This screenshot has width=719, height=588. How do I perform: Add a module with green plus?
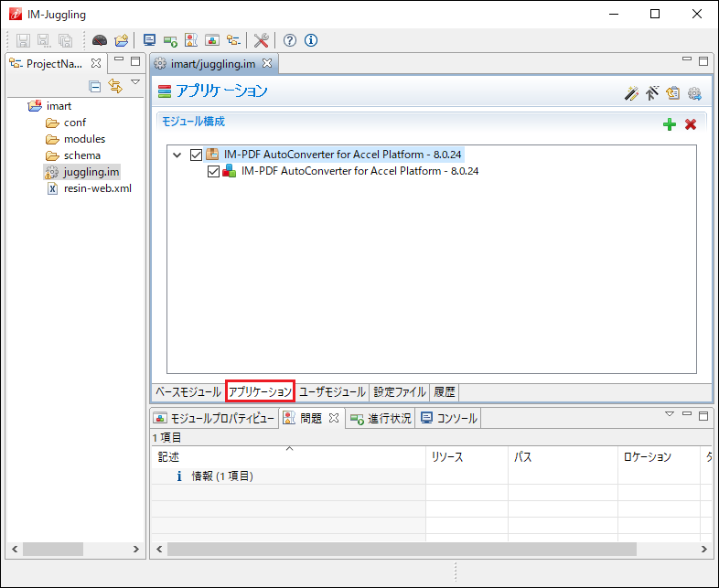coord(670,124)
